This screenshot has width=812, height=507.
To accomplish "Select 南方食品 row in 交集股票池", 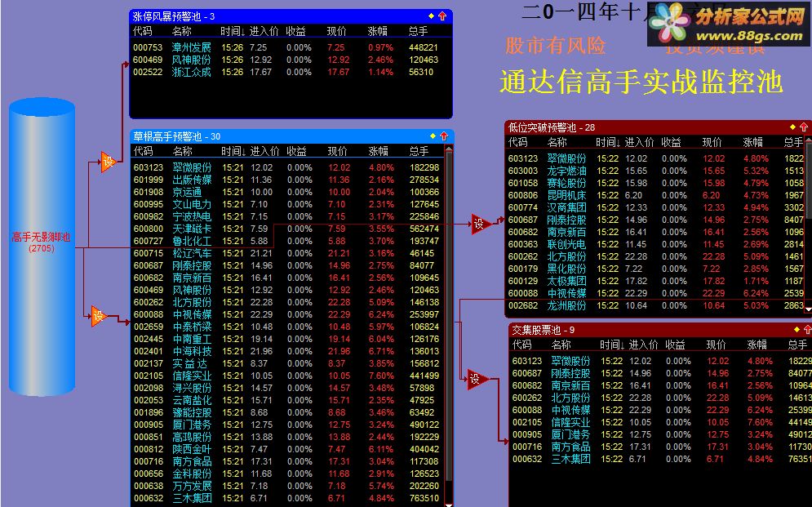I will [661, 447].
